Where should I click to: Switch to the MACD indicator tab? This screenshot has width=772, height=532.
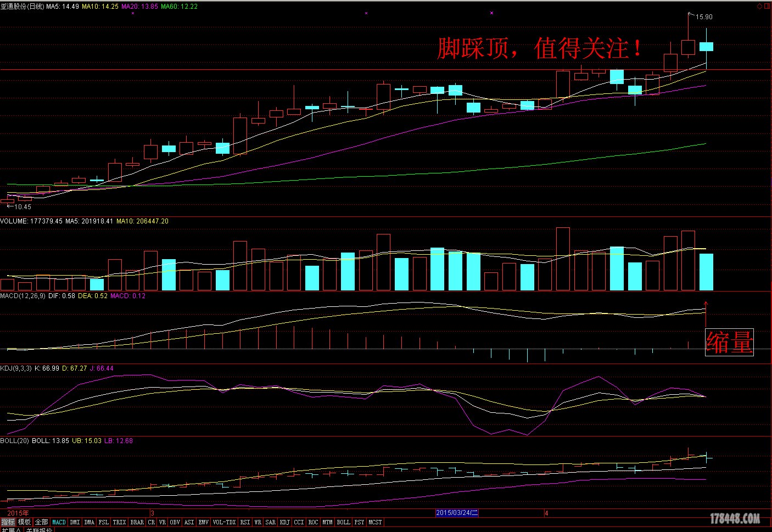point(59,522)
